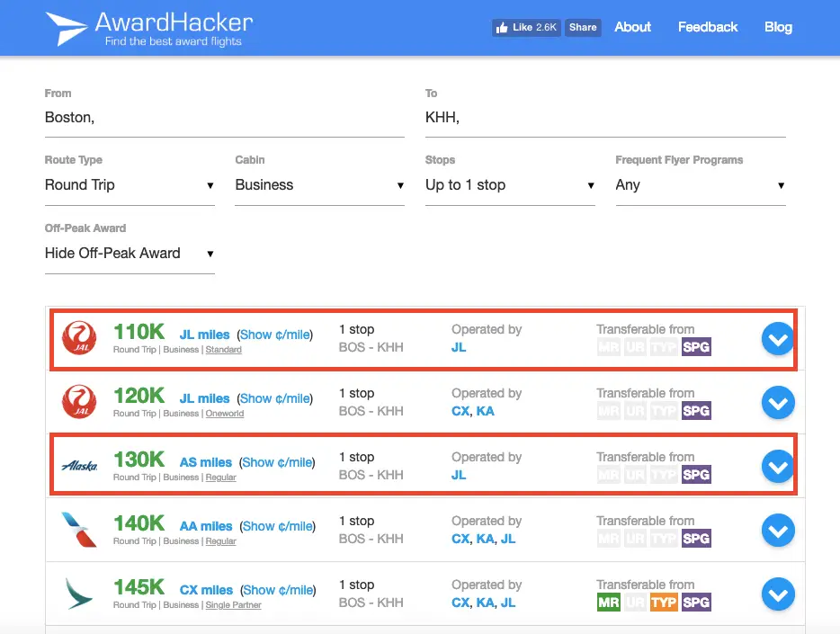Click operator JL in the 110K row

459,347
